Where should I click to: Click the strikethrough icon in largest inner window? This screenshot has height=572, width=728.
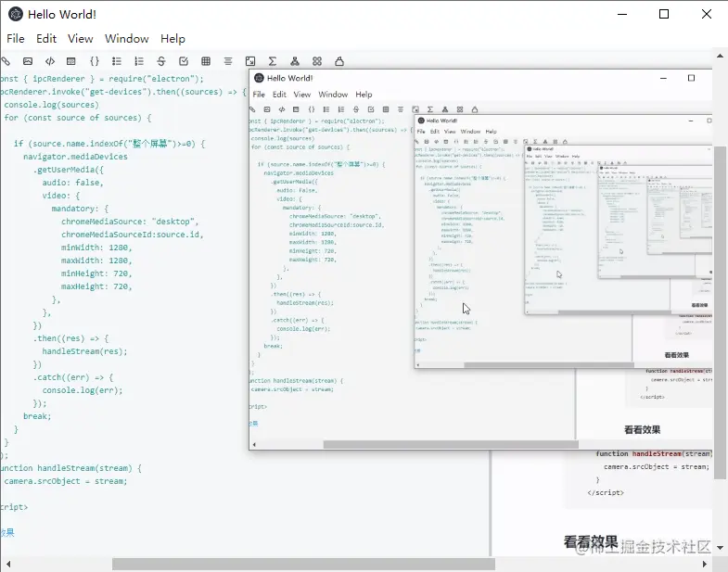click(356, 109)
